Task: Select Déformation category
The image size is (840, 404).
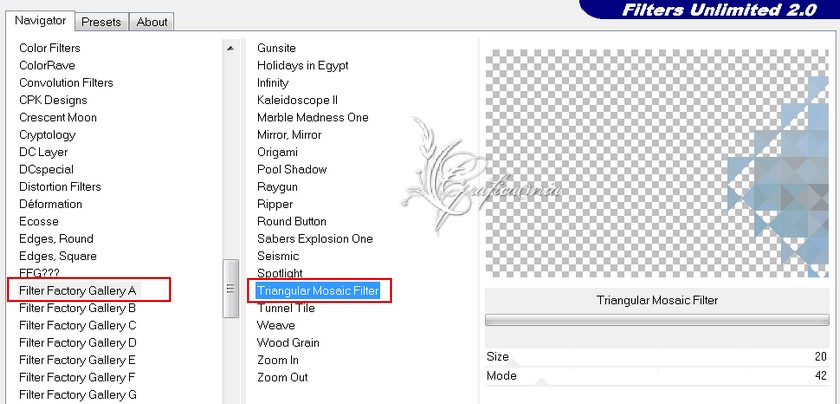Action: [51, 204]
